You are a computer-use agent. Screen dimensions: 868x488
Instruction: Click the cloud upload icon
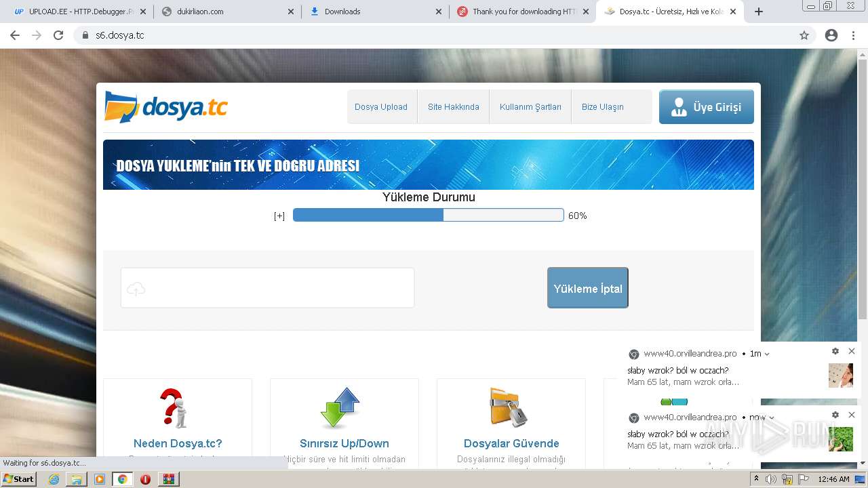pyautogui.click(x=136, y=289)
